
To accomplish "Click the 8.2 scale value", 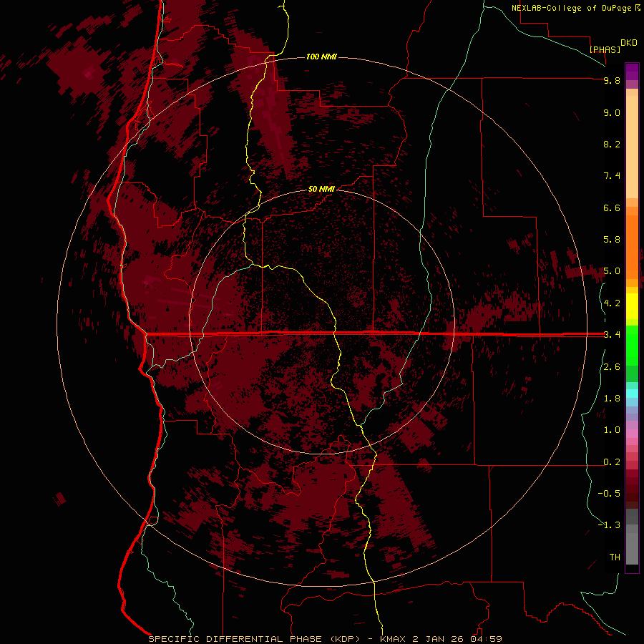I will tap(612, 144).
